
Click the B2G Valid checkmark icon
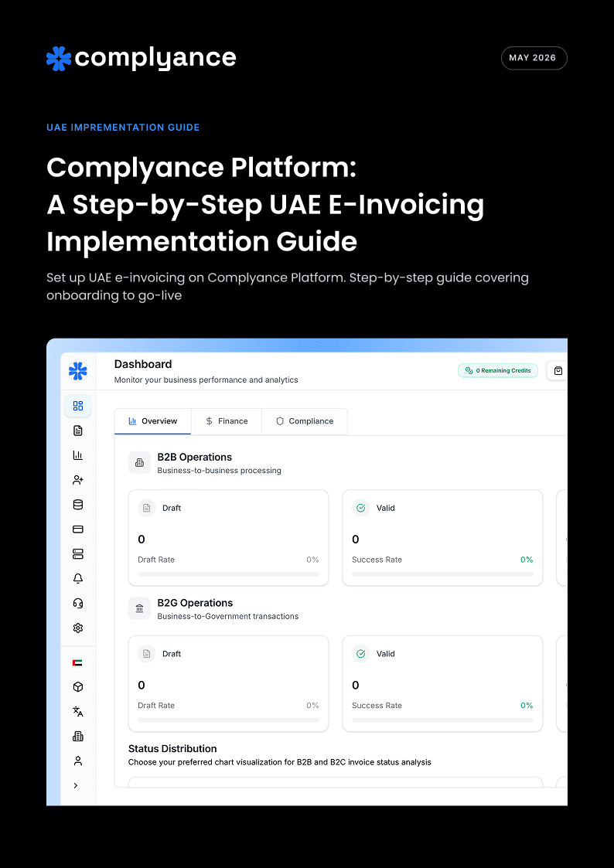pos(361,654)
